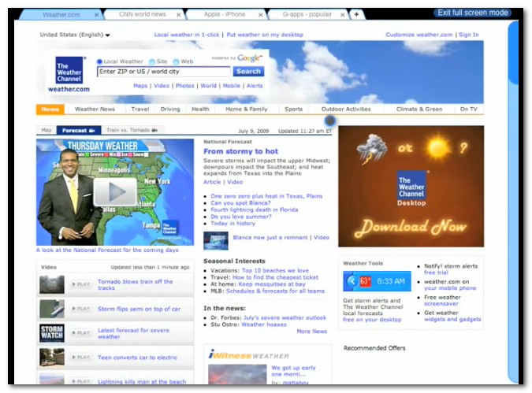Click 'Weather hoaxes' link
Screen dimensions: 532x393
(264, 324)
